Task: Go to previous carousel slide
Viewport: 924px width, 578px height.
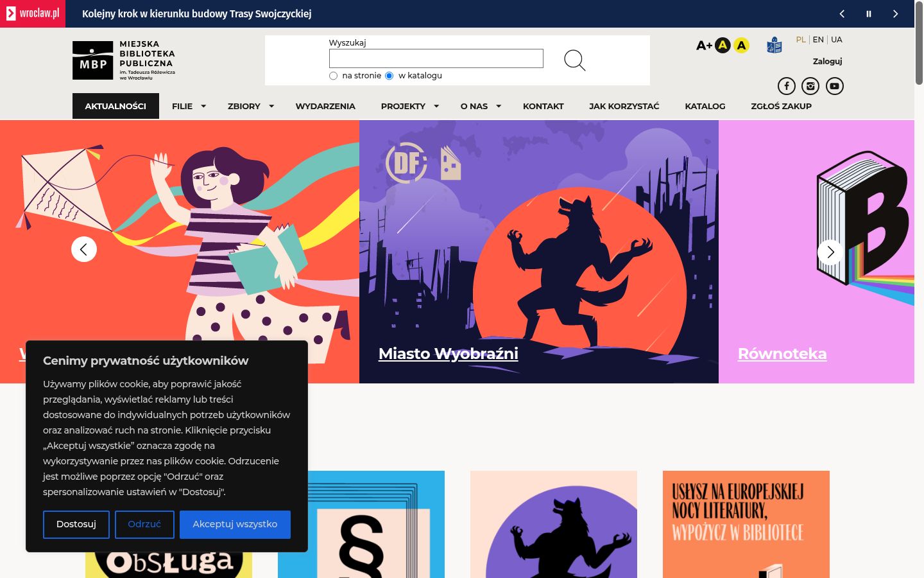Action: pyautogui.click(x=84, y=249)
